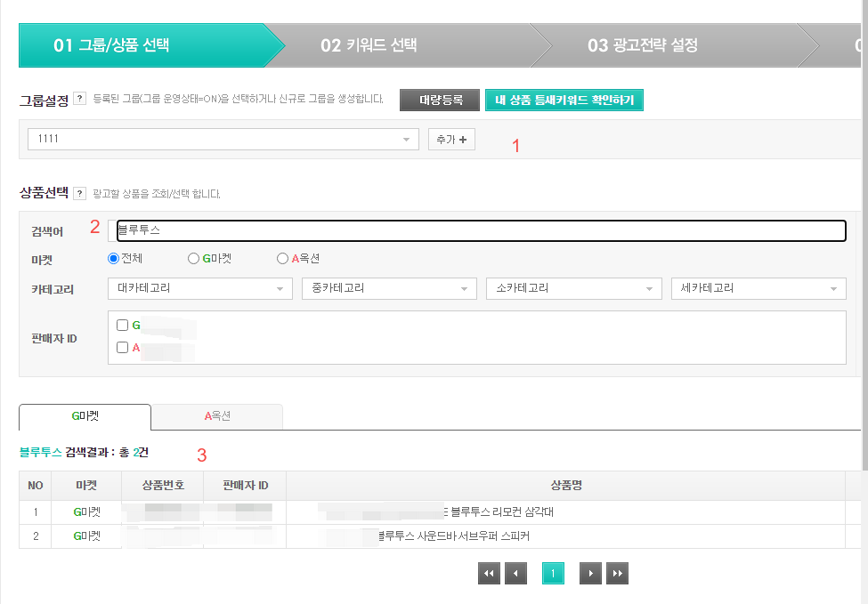The image size is (868, 604).
Task: Check the A seller ID checkbox
Action: point(122,347)
